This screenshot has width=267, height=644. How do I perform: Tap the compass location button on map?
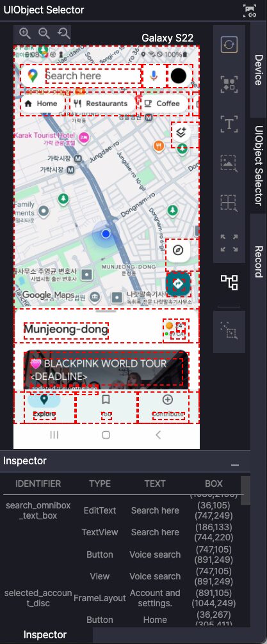[178, 251]
